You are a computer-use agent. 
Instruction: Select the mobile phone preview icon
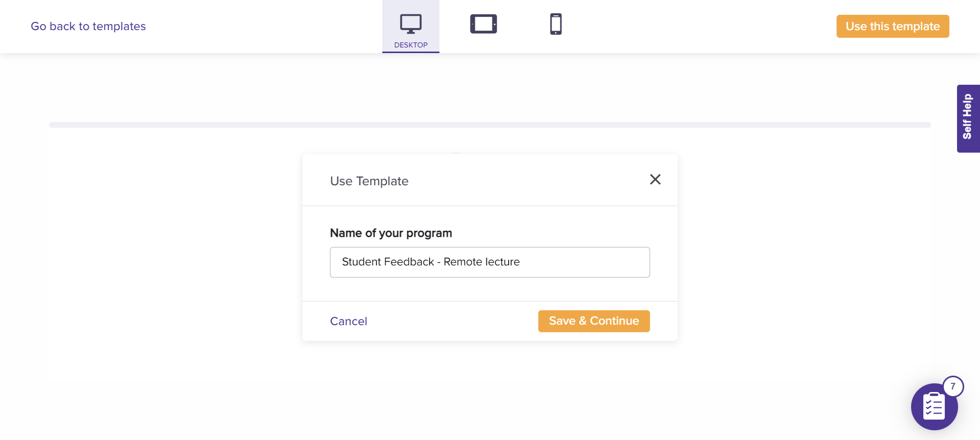[556, 24]
